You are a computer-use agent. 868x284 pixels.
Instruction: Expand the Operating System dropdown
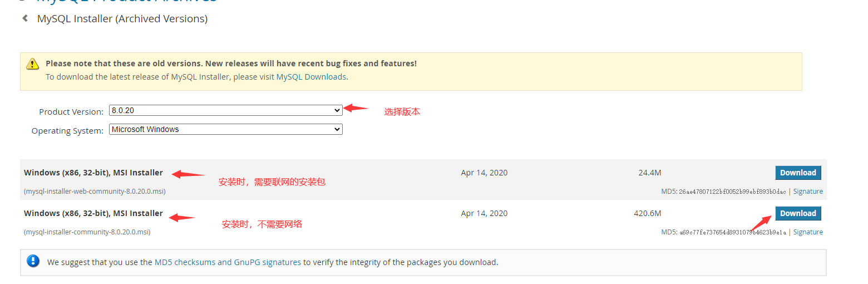225,129
